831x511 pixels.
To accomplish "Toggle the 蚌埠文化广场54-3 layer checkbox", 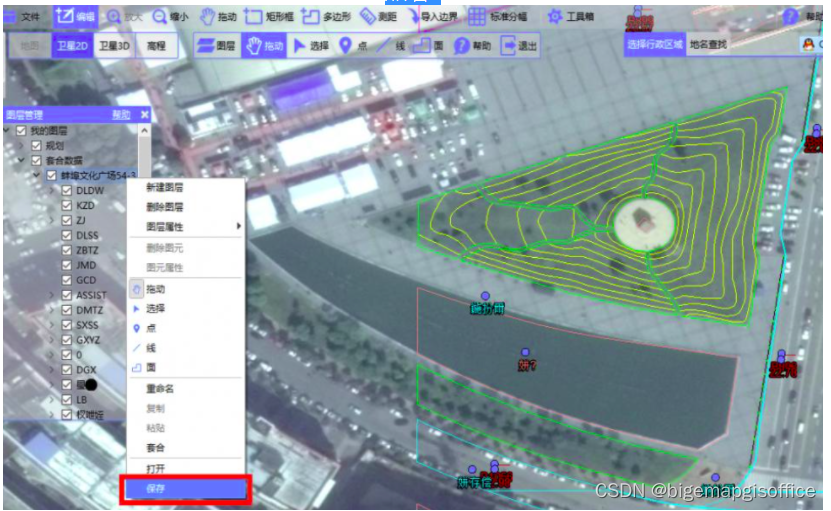I will tap(51, 175).
